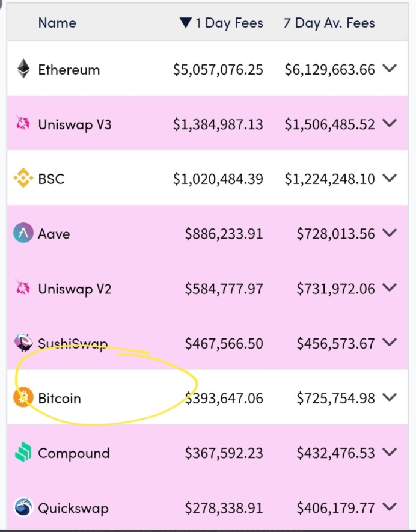Sort by 7 Day Av. Fees column
The height and width of the screenshot is (532, 416).
329,23
